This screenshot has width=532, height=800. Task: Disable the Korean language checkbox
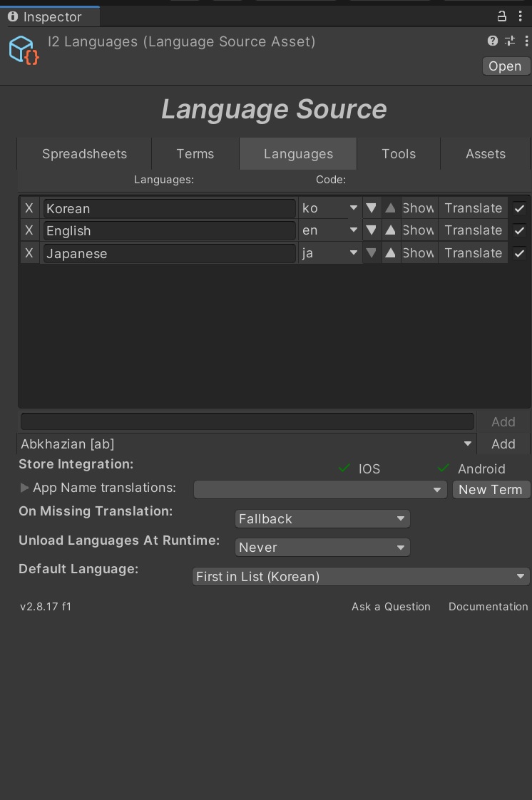point(519,208)
